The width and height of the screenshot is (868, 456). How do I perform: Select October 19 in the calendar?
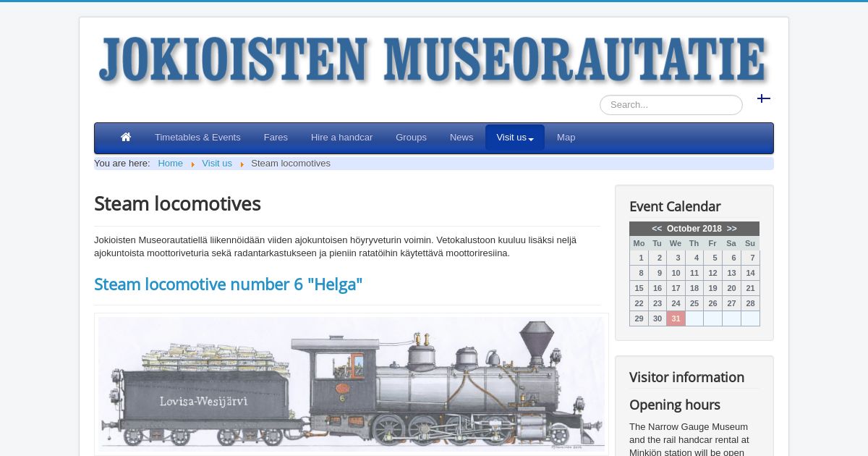click(x=712, y=288)
